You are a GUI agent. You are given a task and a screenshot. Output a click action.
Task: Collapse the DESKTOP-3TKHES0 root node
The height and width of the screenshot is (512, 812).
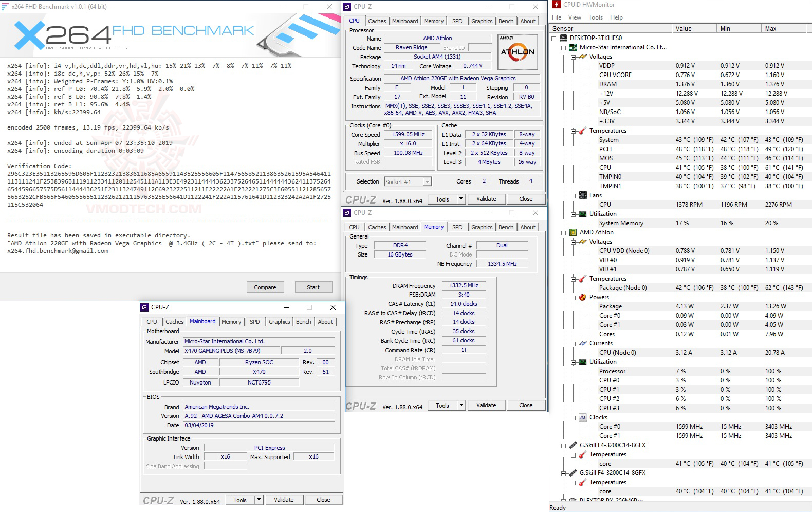[554, 38]
